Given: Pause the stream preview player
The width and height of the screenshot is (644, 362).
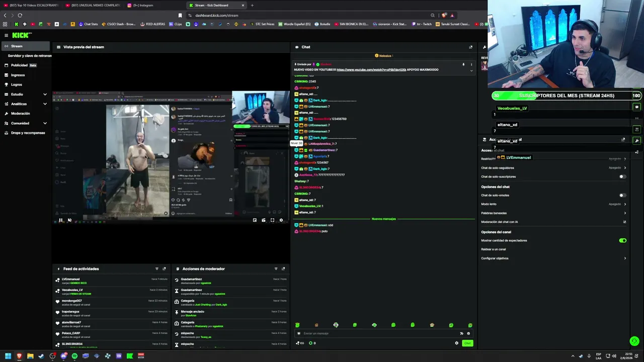Looking at the screenshot, I should (61, 220).
